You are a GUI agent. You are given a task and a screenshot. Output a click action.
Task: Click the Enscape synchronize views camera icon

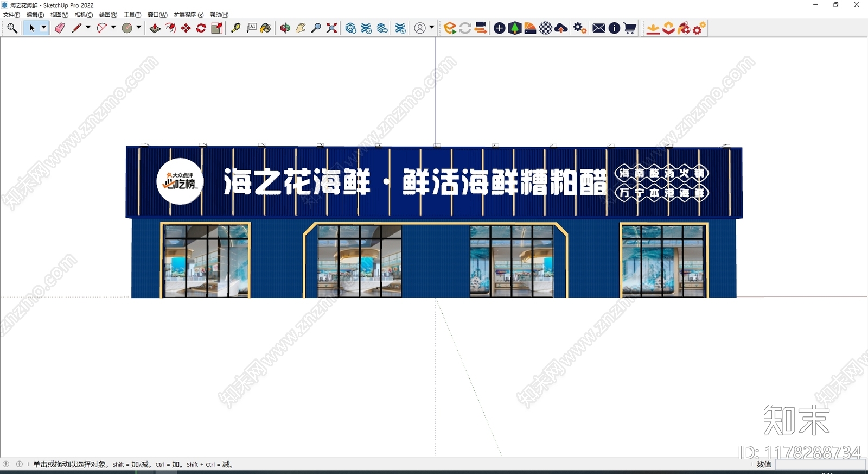480,28
